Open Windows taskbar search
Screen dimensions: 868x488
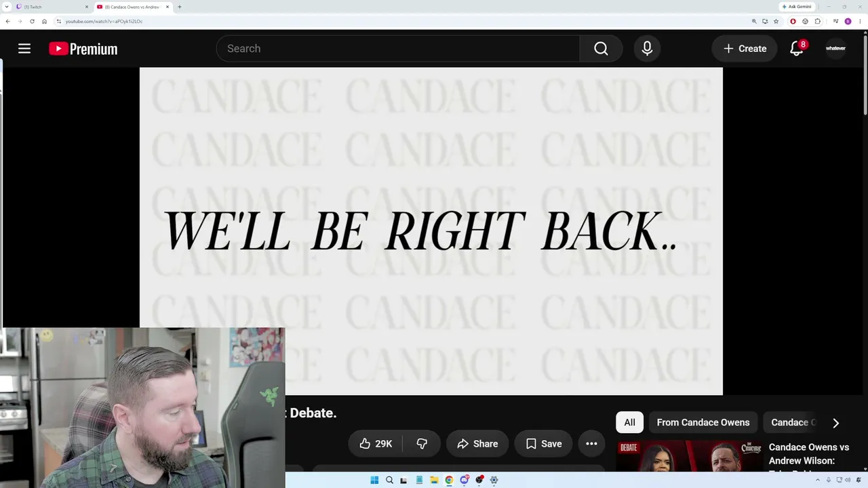(389, 480)
